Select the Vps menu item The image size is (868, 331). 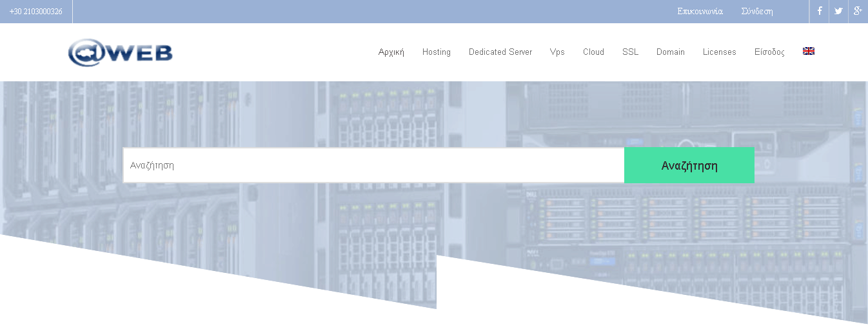click(x=557, y=52)
